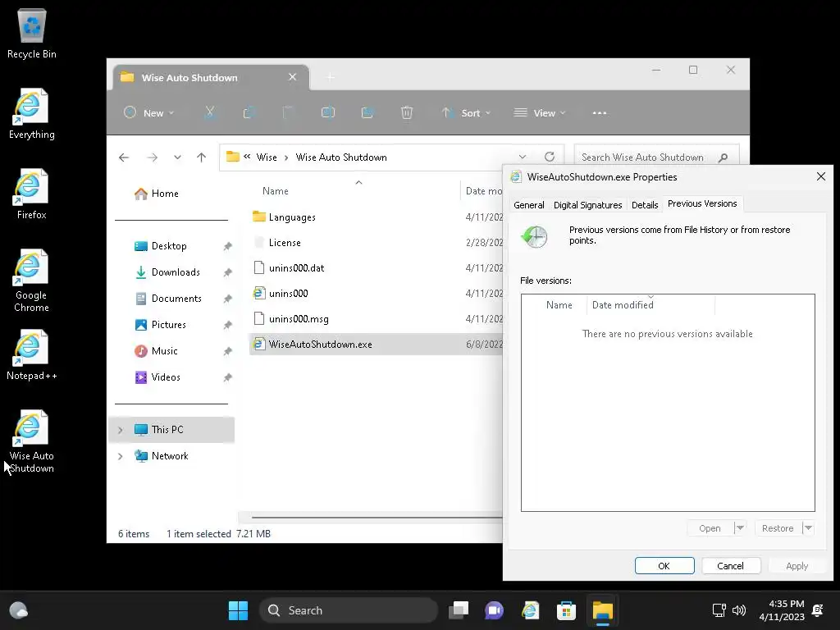Image resolution: width=840 pixels, height=630 pixels.
Task: Open the Recycle Bin desktop icon
Action: tap(32, 33)
